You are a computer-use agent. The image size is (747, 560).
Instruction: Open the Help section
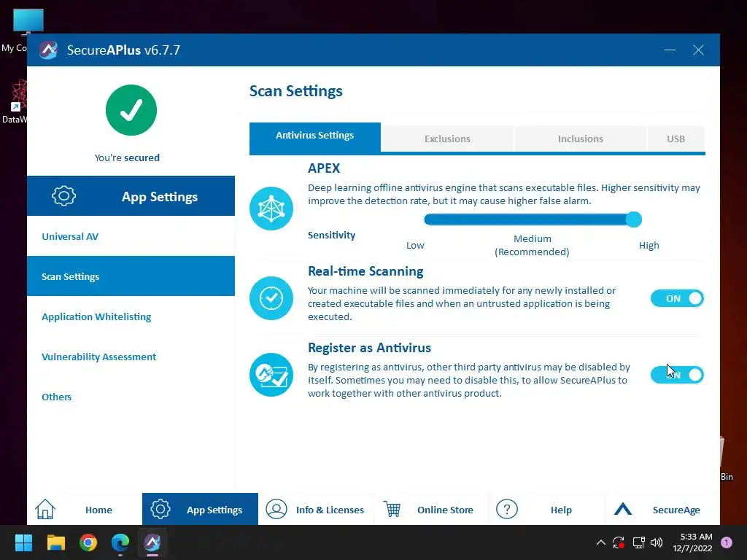[546, 509]
